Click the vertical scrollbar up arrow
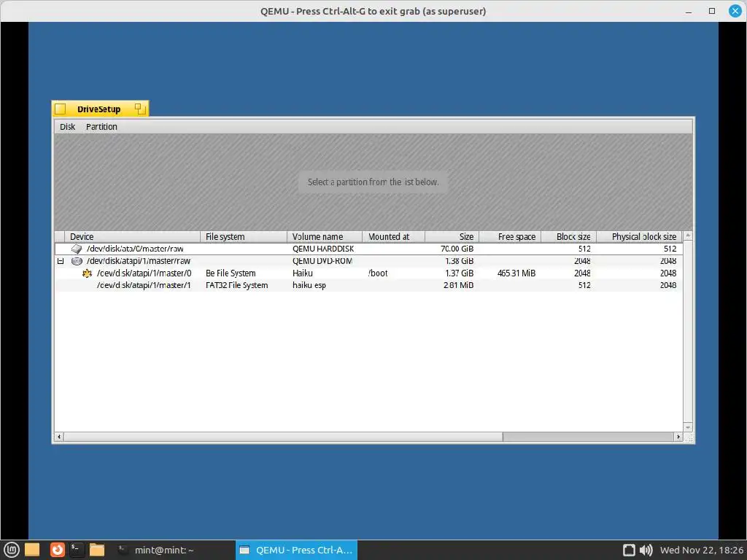This screenshot has height=560, width=747. [688, 236]
